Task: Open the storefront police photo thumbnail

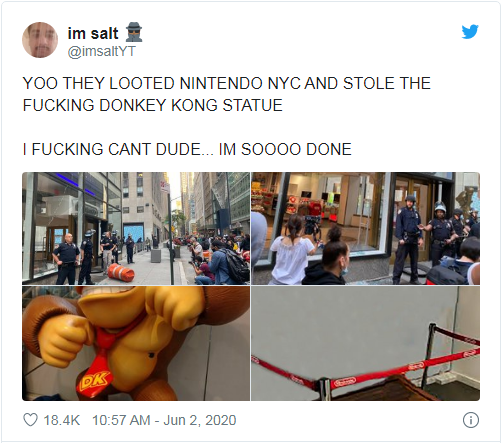Action: coord(365,228)
